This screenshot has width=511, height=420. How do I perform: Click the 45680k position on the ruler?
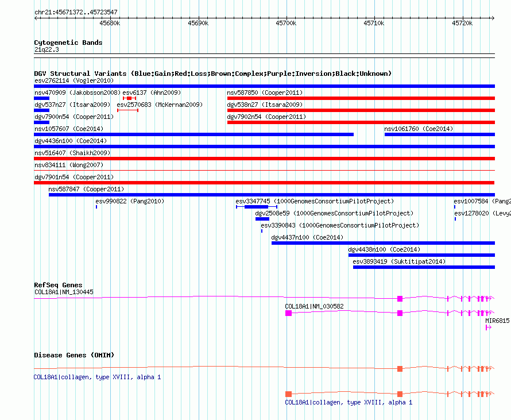click(110, 23)
